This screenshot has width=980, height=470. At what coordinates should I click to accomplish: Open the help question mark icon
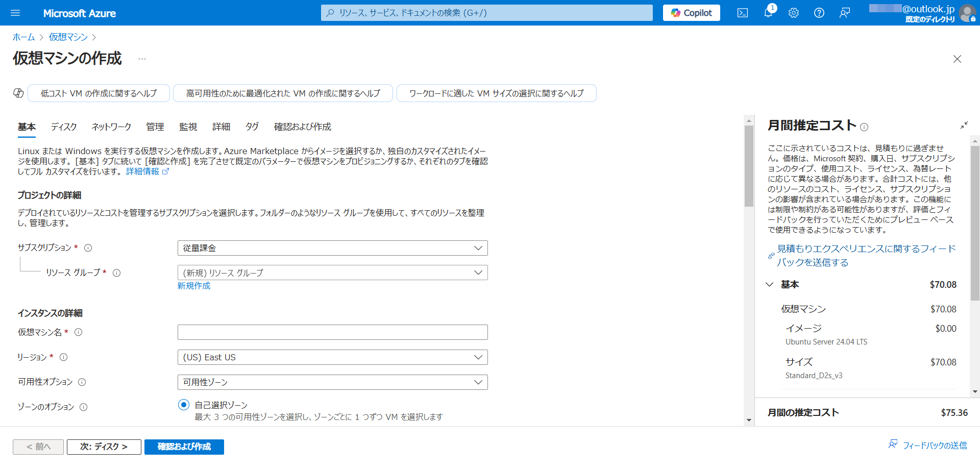pyautogui.click(x=819, y=13)
